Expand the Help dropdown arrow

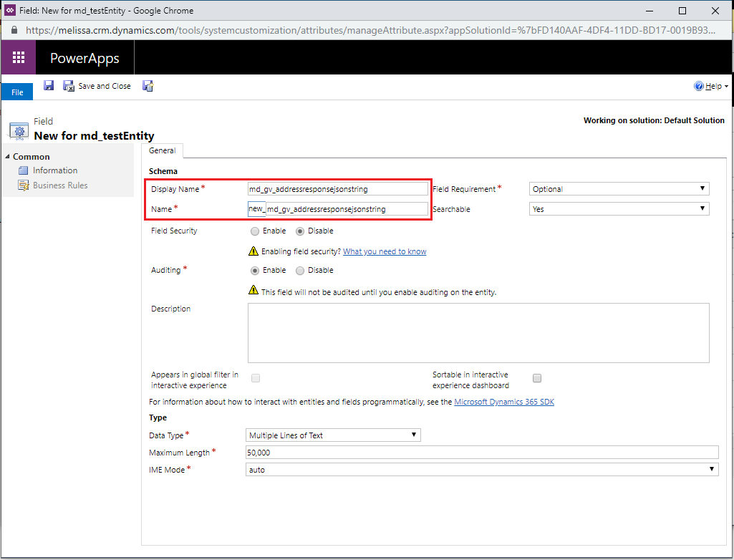coord(727,87)
